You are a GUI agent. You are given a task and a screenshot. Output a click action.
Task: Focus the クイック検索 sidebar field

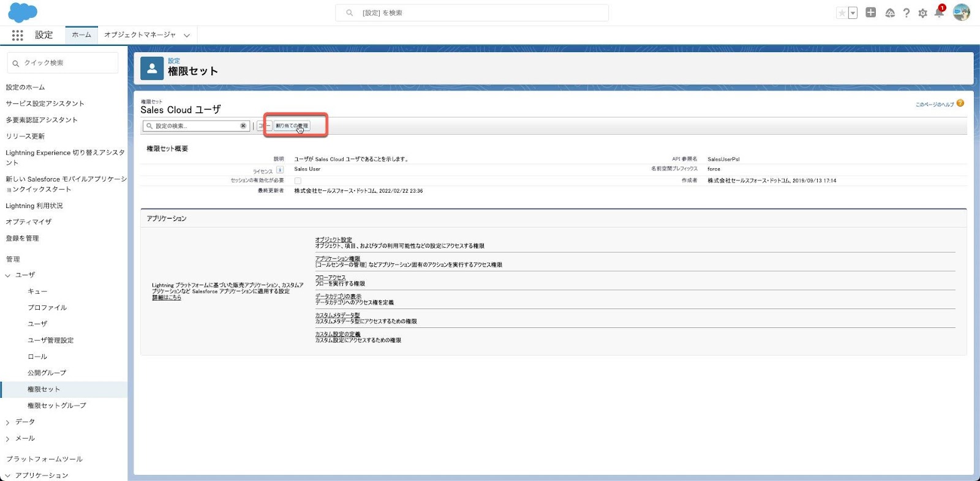[x=62, y=63]
